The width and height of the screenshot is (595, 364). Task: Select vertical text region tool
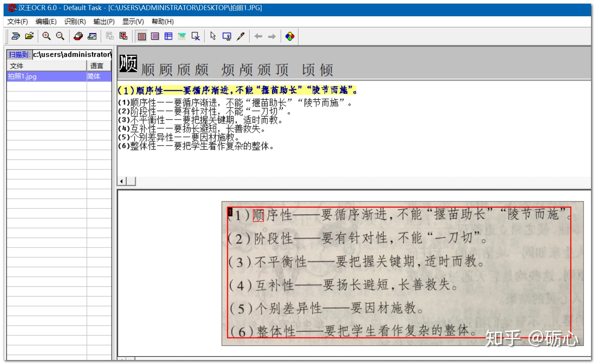pyautogui.click(x=155, y=36)
